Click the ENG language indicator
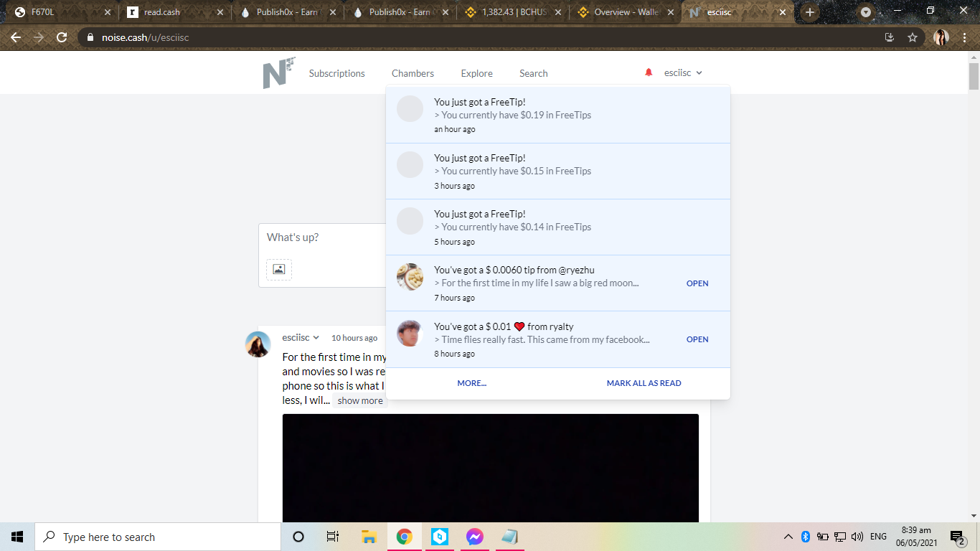980x551 pixels. [x=878, y=537]
